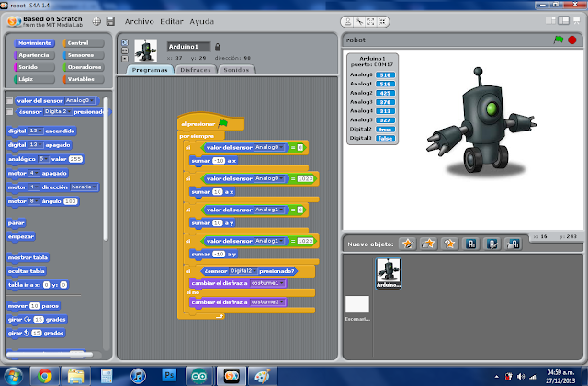Start presentation mode
This screenshot has height=386, width=588.
tap(577, 20)
